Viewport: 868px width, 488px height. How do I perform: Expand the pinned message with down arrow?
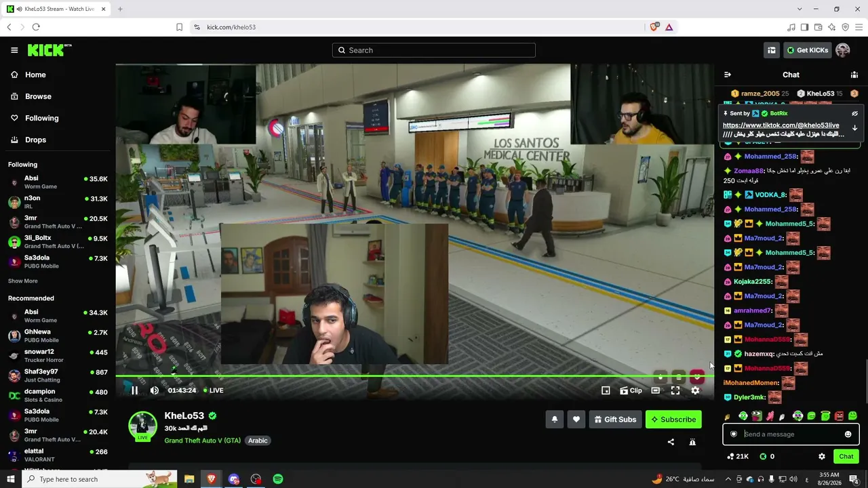854,127
